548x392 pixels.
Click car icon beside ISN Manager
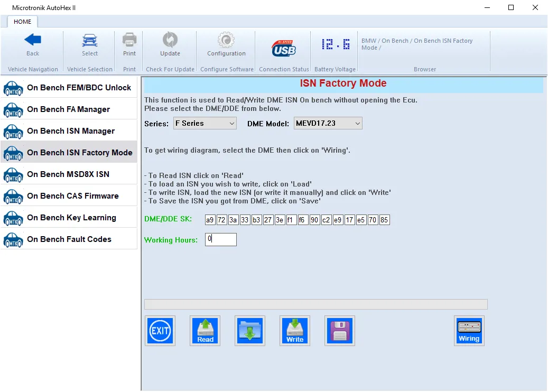click(x=13, y=132)
